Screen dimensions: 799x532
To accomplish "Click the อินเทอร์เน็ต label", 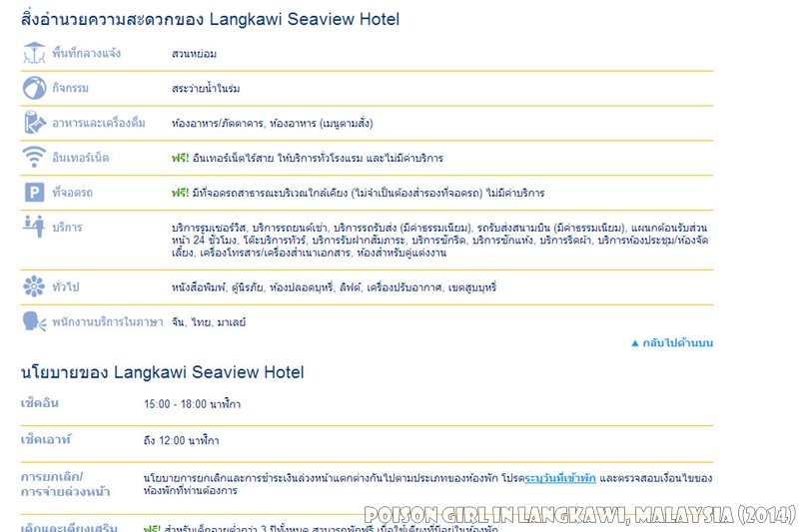I will pyautogui.click(x=81, y=158).
